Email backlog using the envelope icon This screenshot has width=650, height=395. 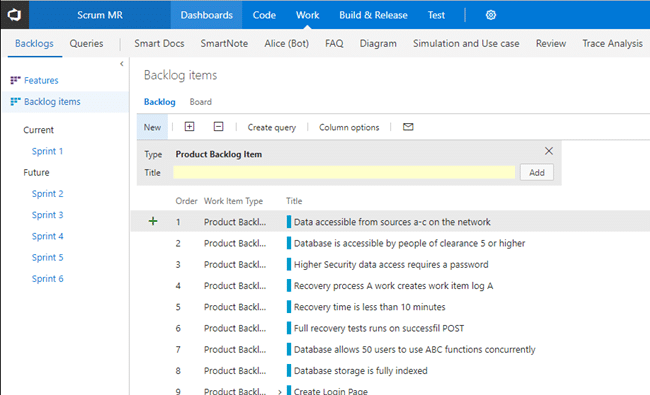click(408, 127)
